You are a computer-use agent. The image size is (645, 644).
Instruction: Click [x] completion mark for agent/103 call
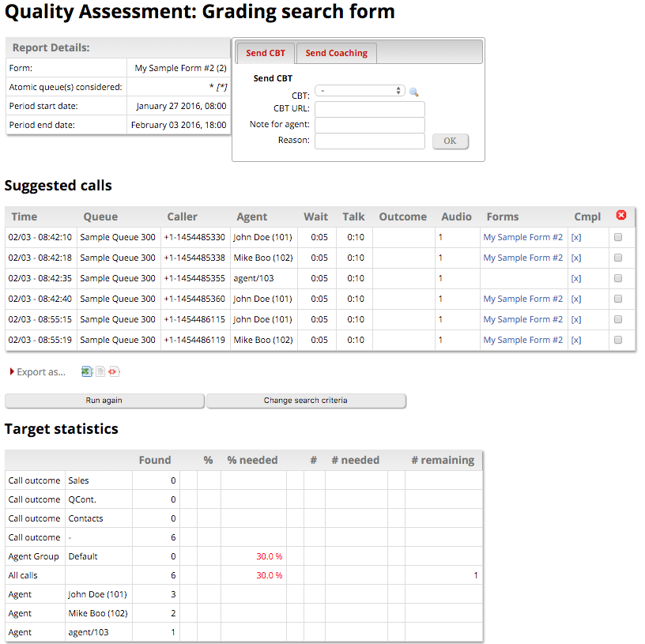click(576, 278)
